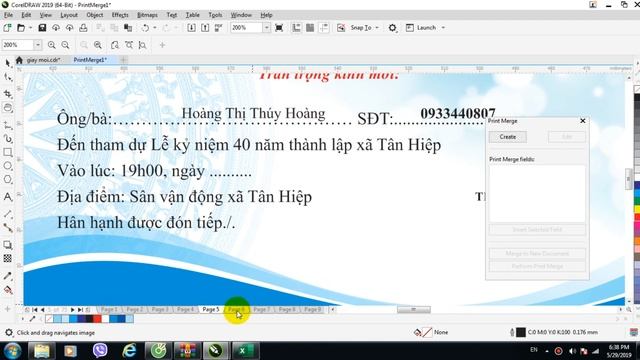Pick the no-color swatch in document palette
This screenshot has width=640, height=360.
point(49,319)
